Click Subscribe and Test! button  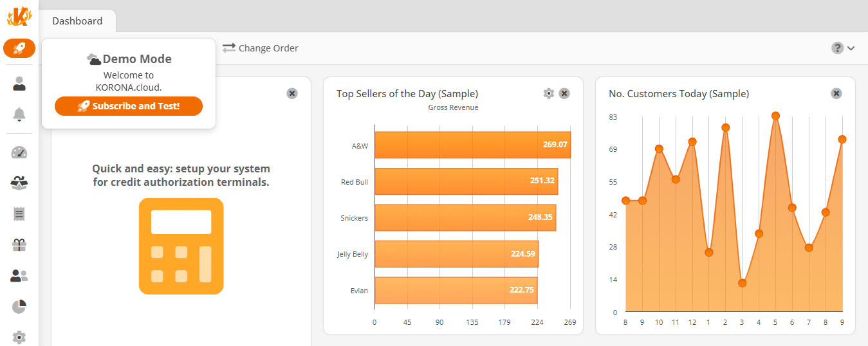(x=129, y=106)
